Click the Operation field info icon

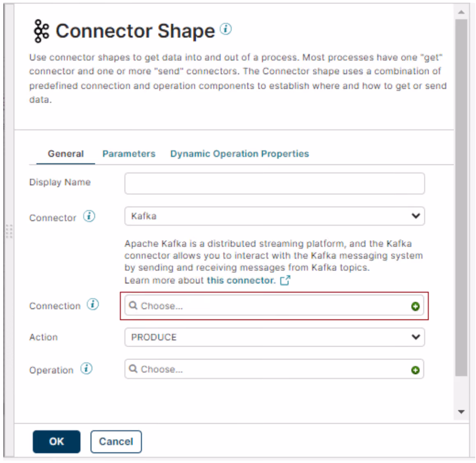[x=86, y=368]
